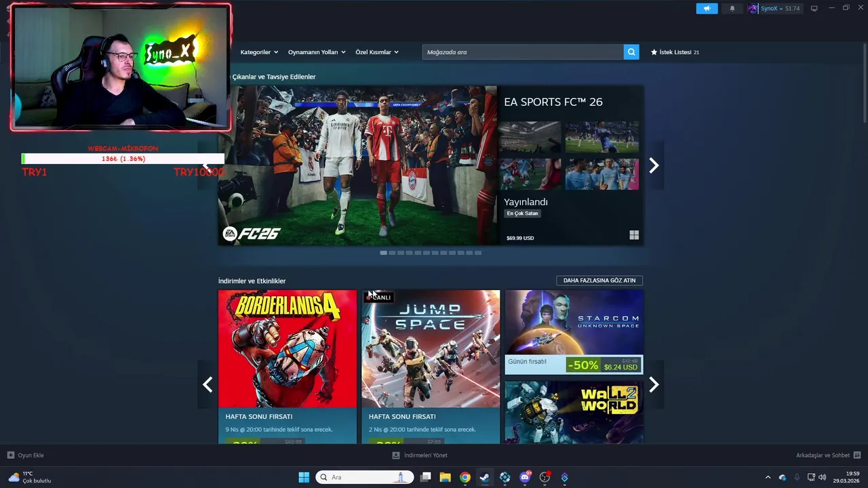View the first FC 26 stadium screenshot thumbnail
Image resolution: width=868 pixels, height=488 pixels.
click(530, 137)
